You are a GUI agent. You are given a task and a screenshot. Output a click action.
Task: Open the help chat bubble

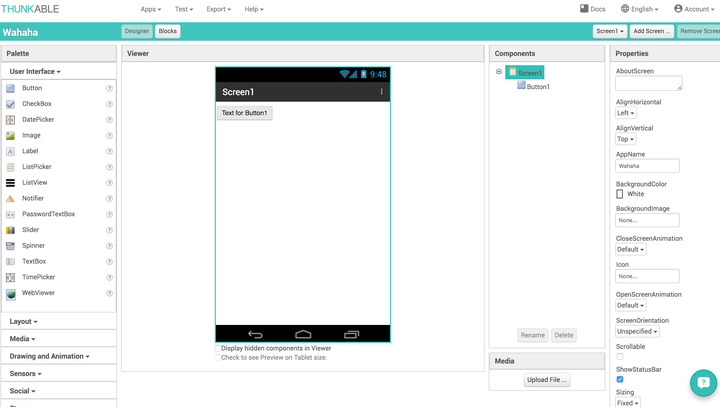point(703,383)
